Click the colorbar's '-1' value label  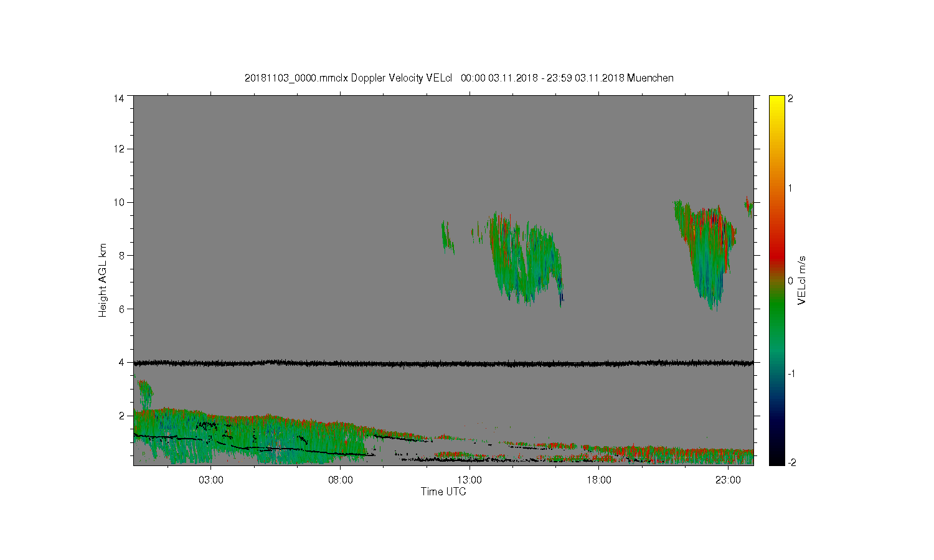click(791, 373)
